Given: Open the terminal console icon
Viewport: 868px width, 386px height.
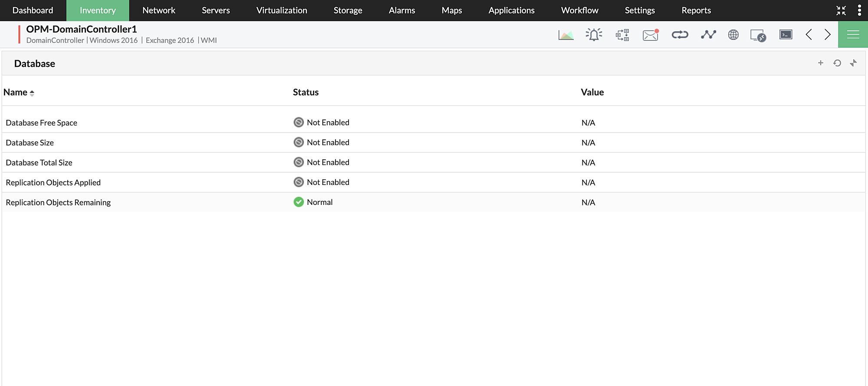Looking at the screenshot, I should tap(786, 35).
